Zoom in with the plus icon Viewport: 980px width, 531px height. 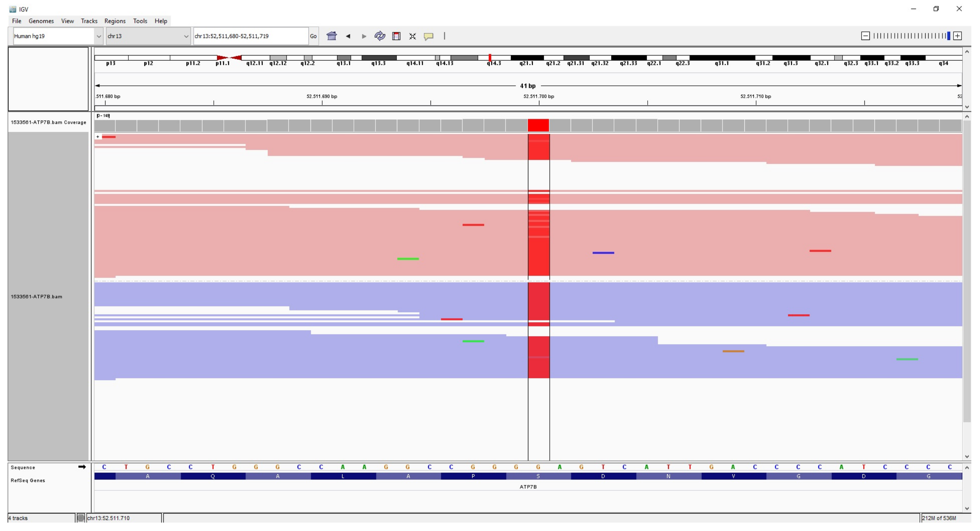957,36
